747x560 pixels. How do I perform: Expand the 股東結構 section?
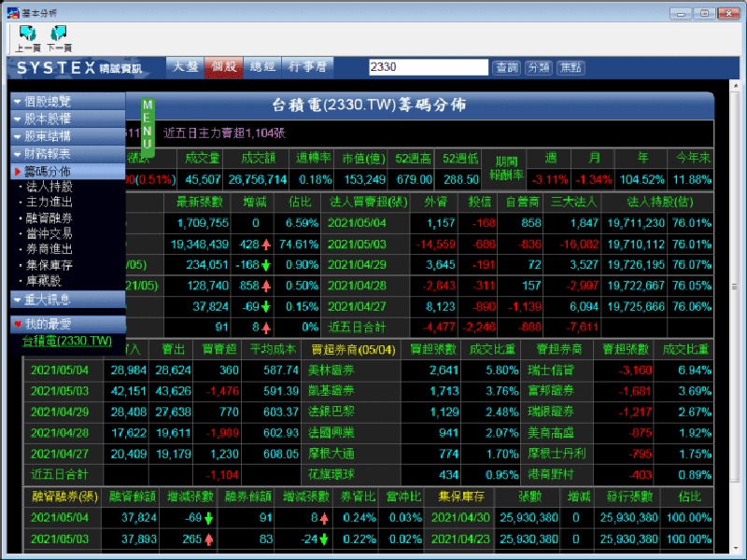click(67, 136)
